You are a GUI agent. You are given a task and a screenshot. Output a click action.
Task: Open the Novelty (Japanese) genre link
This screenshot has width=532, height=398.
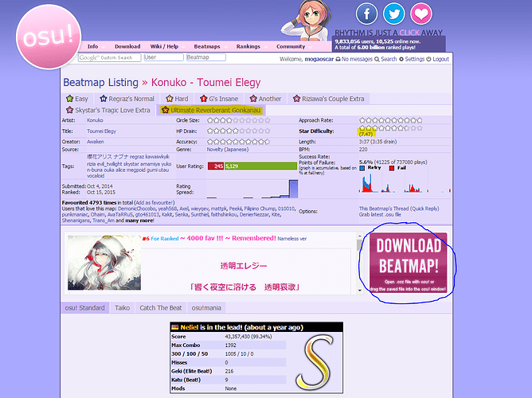[228, 150]
